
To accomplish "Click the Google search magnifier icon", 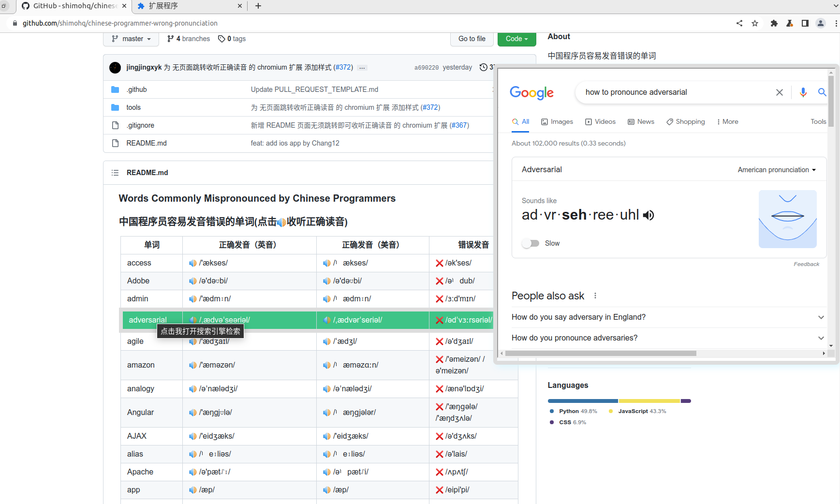I will coord(822,92).
